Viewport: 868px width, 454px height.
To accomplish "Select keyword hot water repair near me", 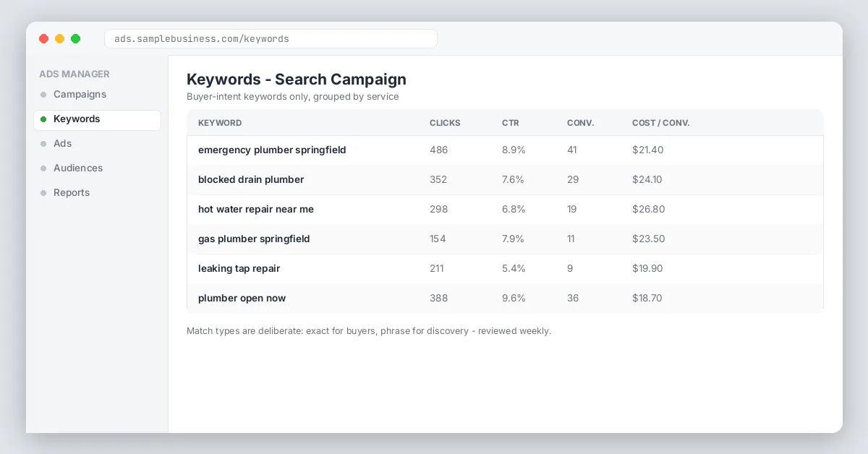I will pos(256,210).
